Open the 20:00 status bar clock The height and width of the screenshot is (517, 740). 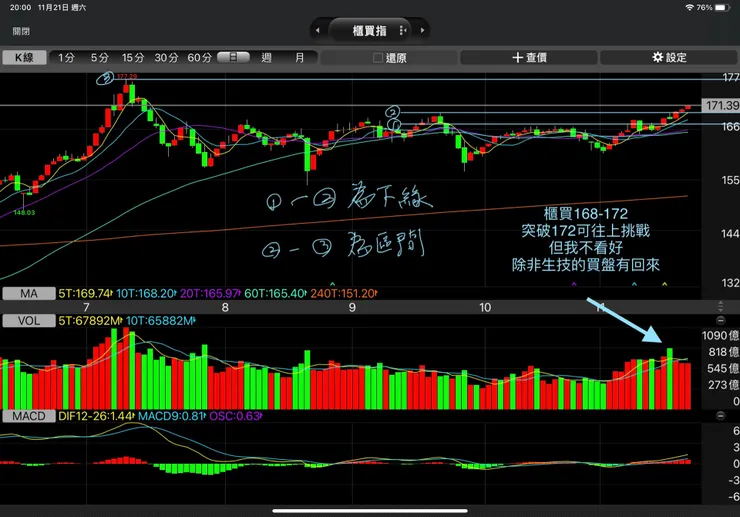point(20,8)
